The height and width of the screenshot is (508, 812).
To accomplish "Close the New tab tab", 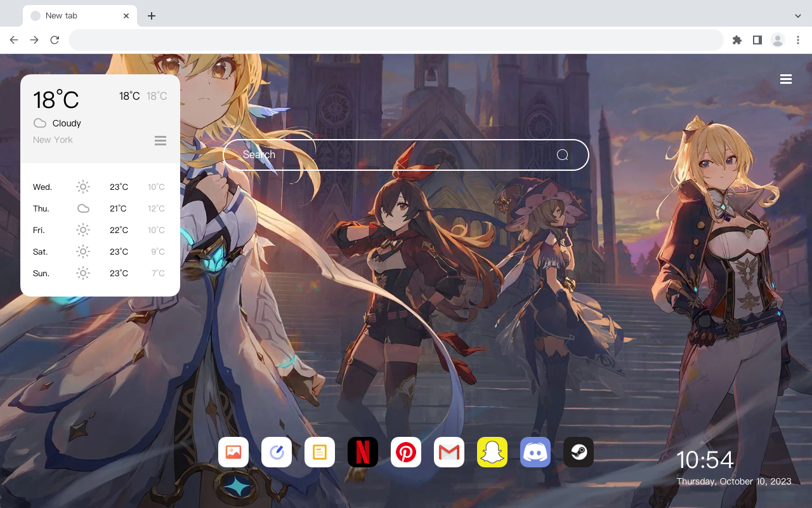I will pos(127,16).
